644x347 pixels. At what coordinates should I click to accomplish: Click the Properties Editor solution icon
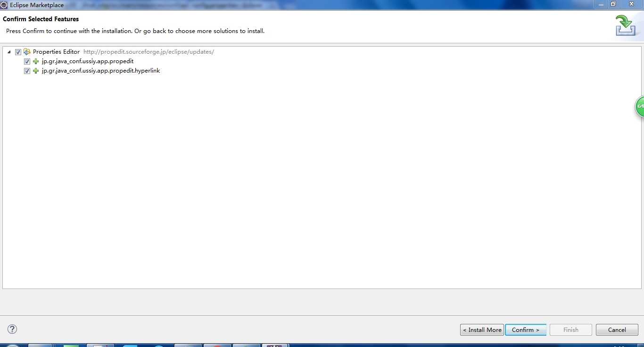pos(27,52)
